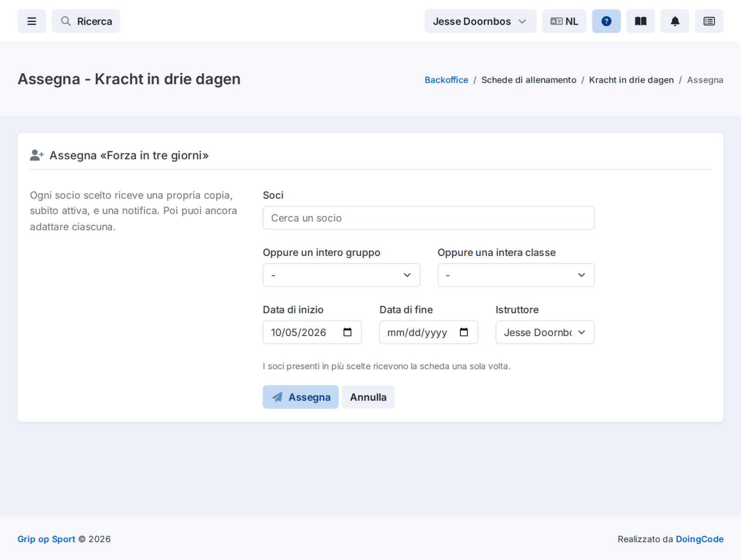Focus the Cerca un socio field
The width and height of the screenshot is (741, 560).
point(428,218)
